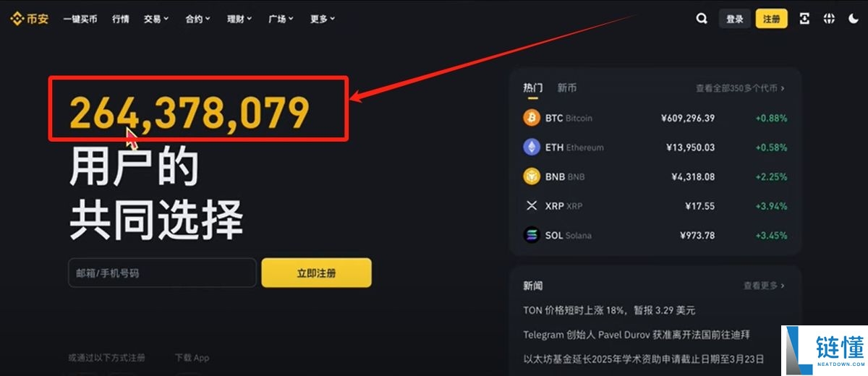Click the 邮箱/手机号码 input field
This screenshot has height=376, width=868.
click(162, 273)
